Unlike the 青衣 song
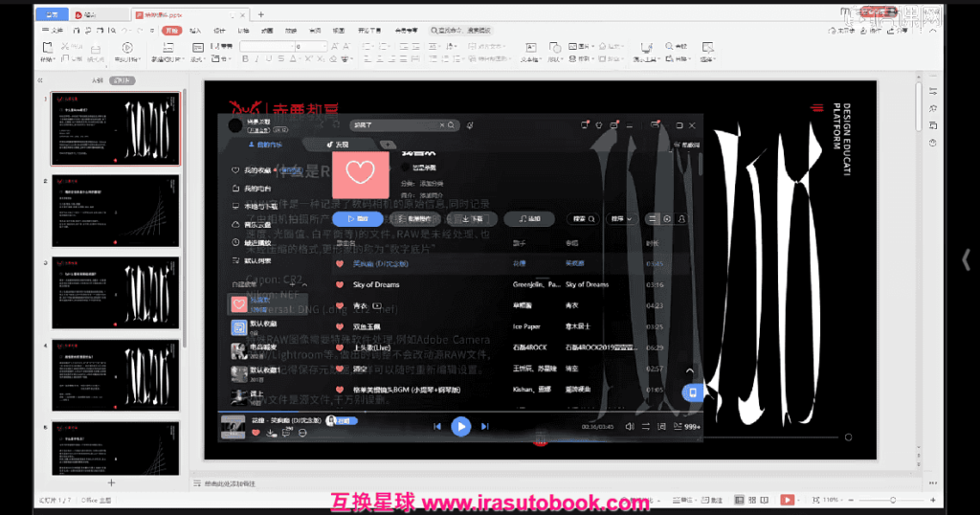 point(340,305)
